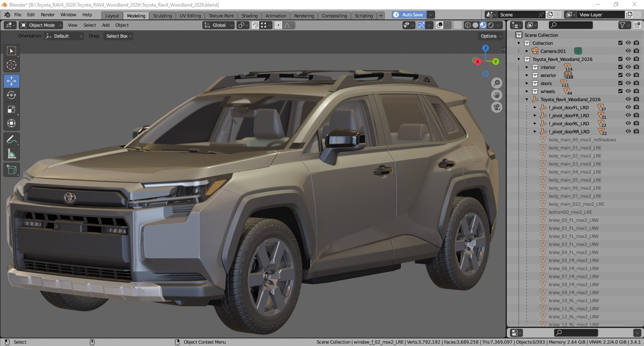
Task: Click the new collection icon in outliner
Action: tap(637, 25)
